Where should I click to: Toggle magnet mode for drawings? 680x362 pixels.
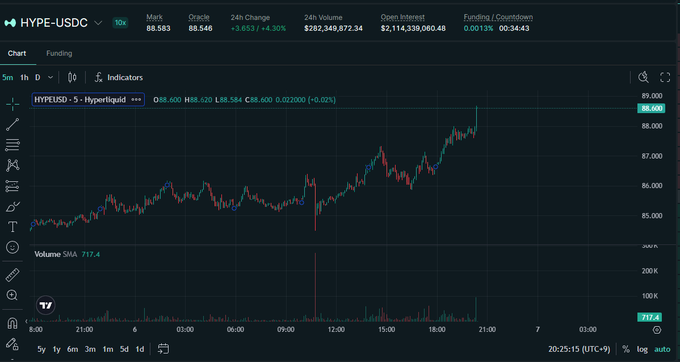tap(13, 323)
